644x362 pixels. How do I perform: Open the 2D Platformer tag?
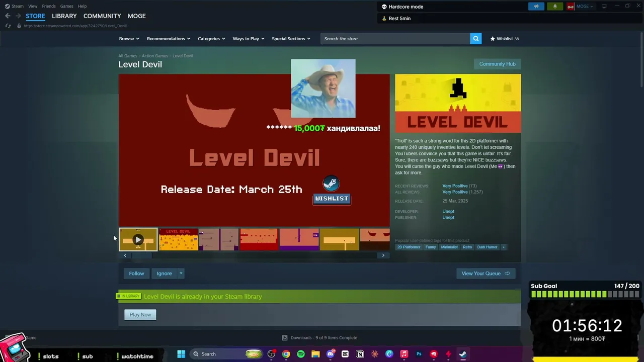[409, 247]
